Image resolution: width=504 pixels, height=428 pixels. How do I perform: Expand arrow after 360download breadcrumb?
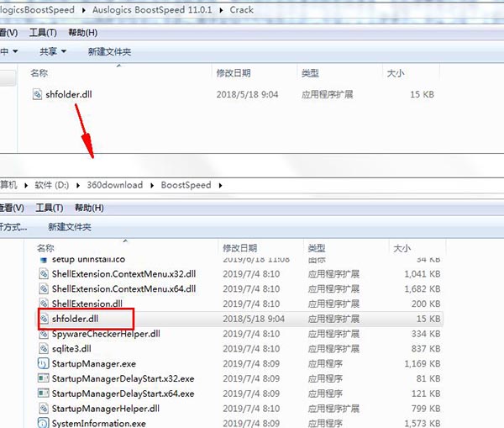152,185
